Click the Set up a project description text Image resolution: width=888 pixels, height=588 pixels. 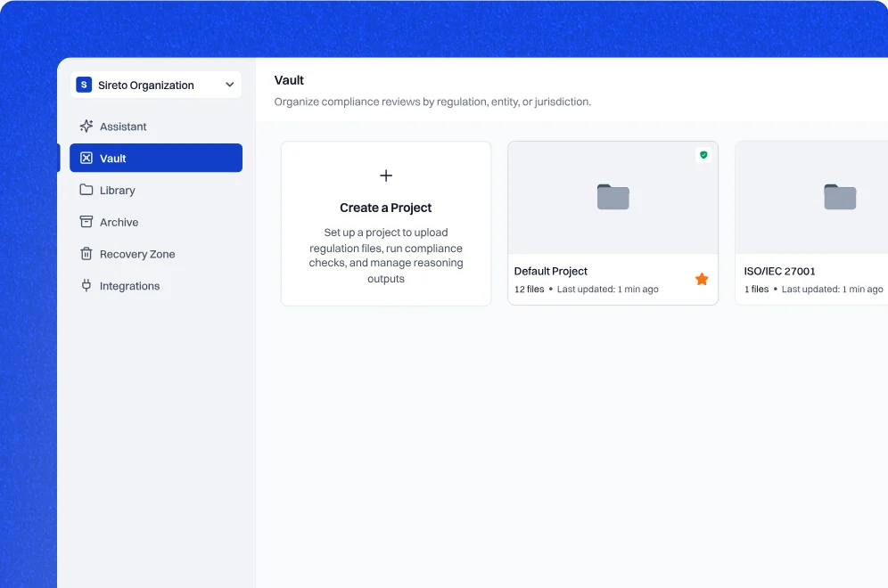pyautogui.click(x=386, y=255)
